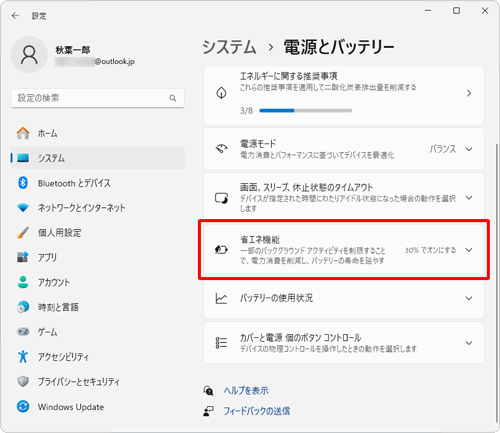Click the 電源モード gauge icon
The image size is (500, 433).
point(221,149)
